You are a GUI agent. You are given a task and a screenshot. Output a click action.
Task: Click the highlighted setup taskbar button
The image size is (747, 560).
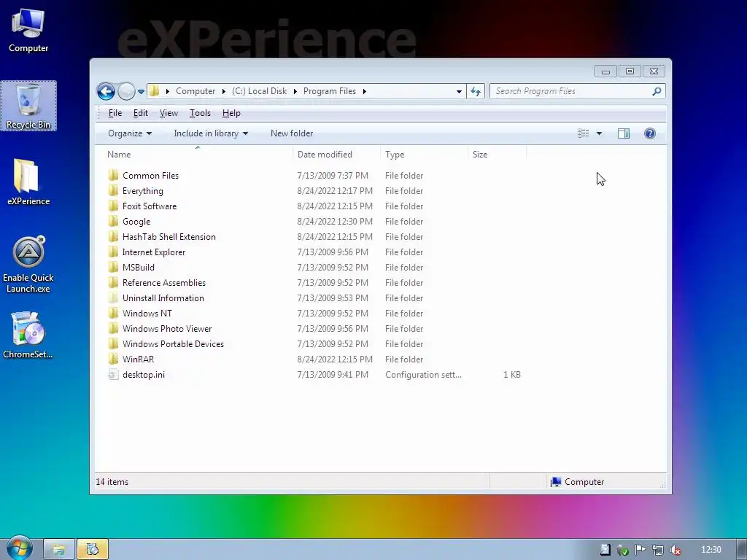click(93, 550)
